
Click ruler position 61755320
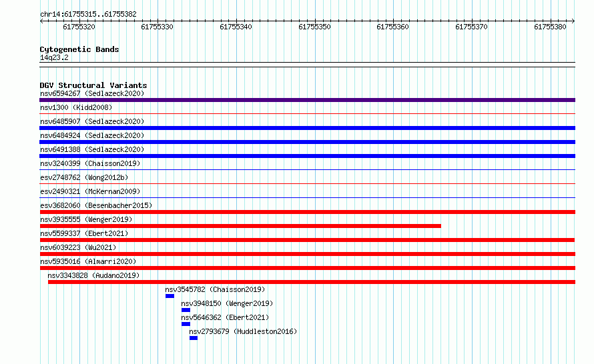tap(79, 27)
